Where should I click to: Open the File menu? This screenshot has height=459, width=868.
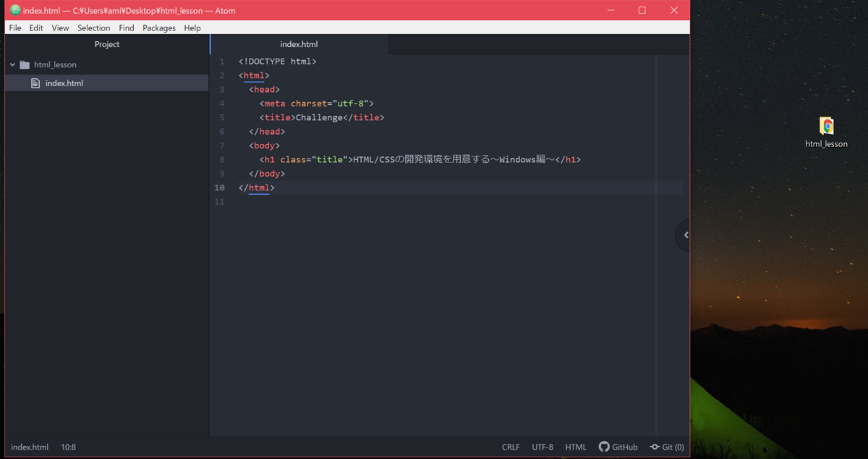click(x=14, y=28)
